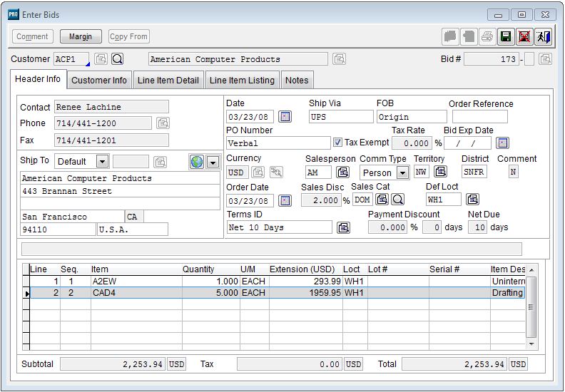Click the FOB Origin field
The height and width of the screenshot is (392, 565).
tap(412, 117)
